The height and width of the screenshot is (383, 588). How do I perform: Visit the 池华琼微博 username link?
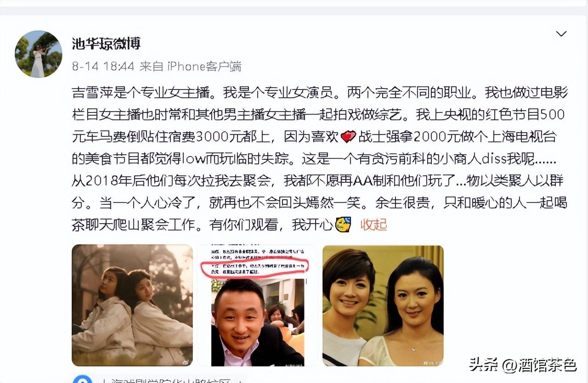coord(106,44)
